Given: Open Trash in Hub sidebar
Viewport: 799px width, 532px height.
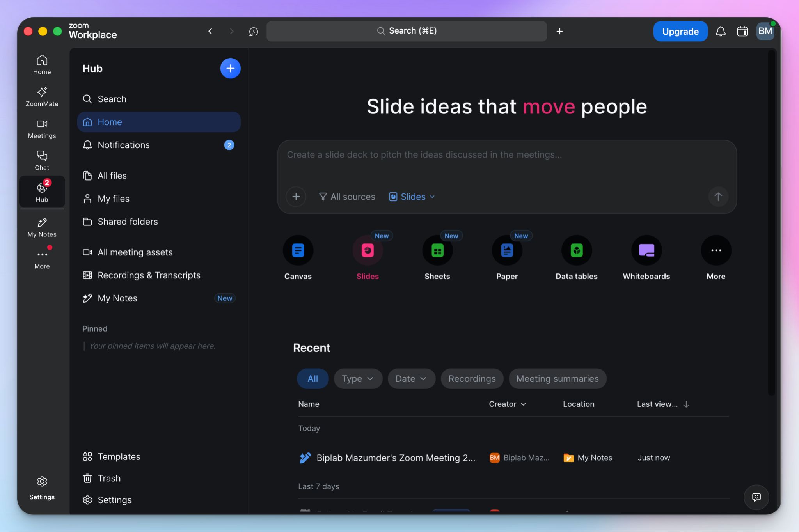Looking at the screenshot, I should pos(159,478).
